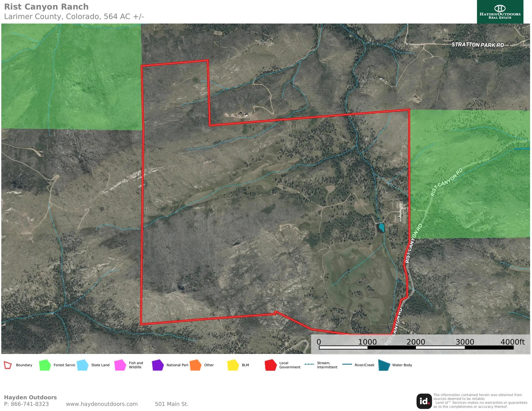Viewport: 532px width, 411px height.
Task: Click the Stream, Intermittent legend label
Action: pos(327,365)
